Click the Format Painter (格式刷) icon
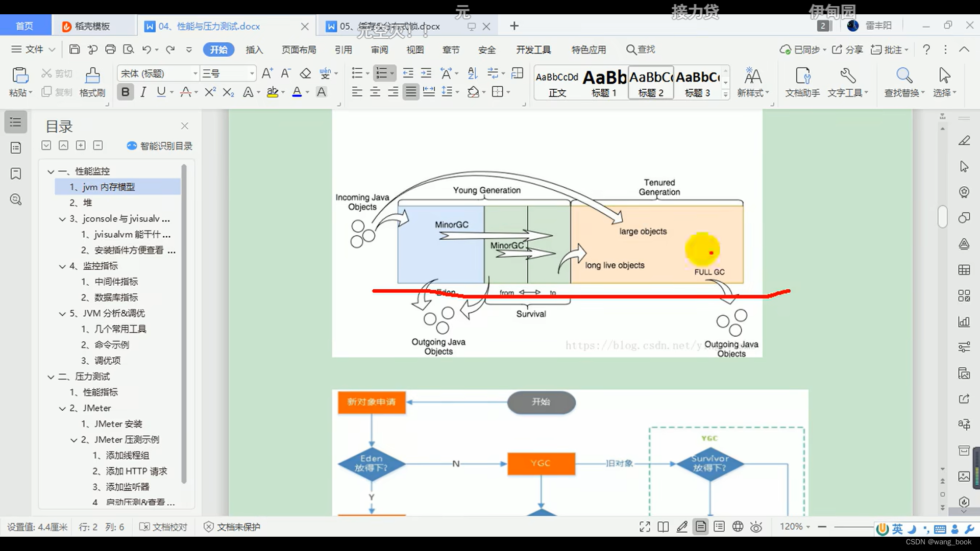Image resolution: width=980 pixels, height=551 pixels. pyautogui.click(x=92, y=75)
